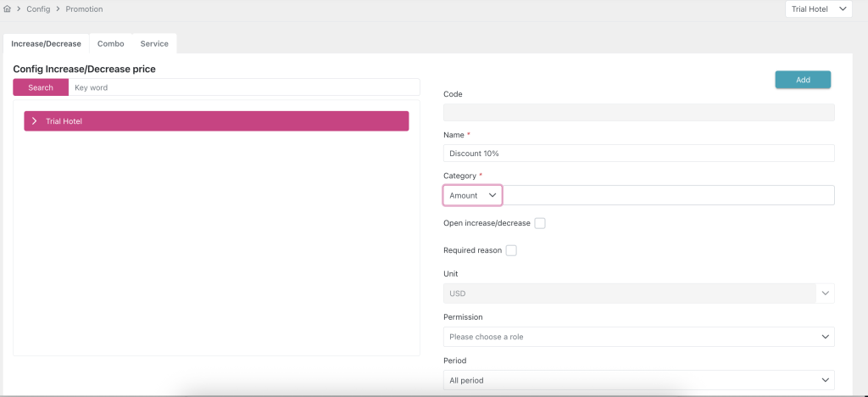Click the Add button
The height and width of the screenshot is (397, 868).
pos(802,80)
